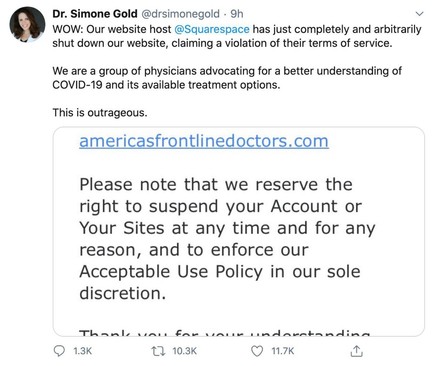This screenshot has width=436, height=366.
Task: Click the 'This is outrageous.' line
Action: point(100,113)
